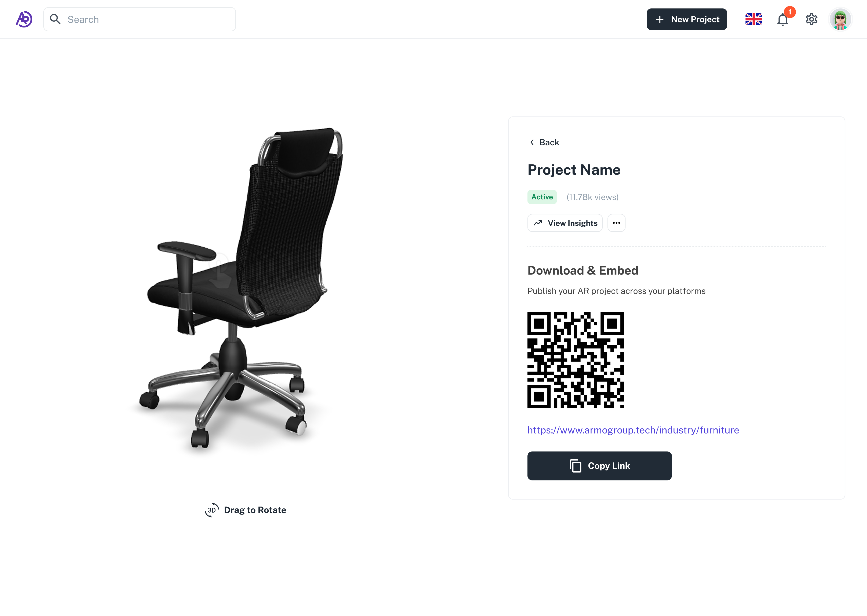Click the Active status badge
Screen dimensions: 867x616
[542, 197]
